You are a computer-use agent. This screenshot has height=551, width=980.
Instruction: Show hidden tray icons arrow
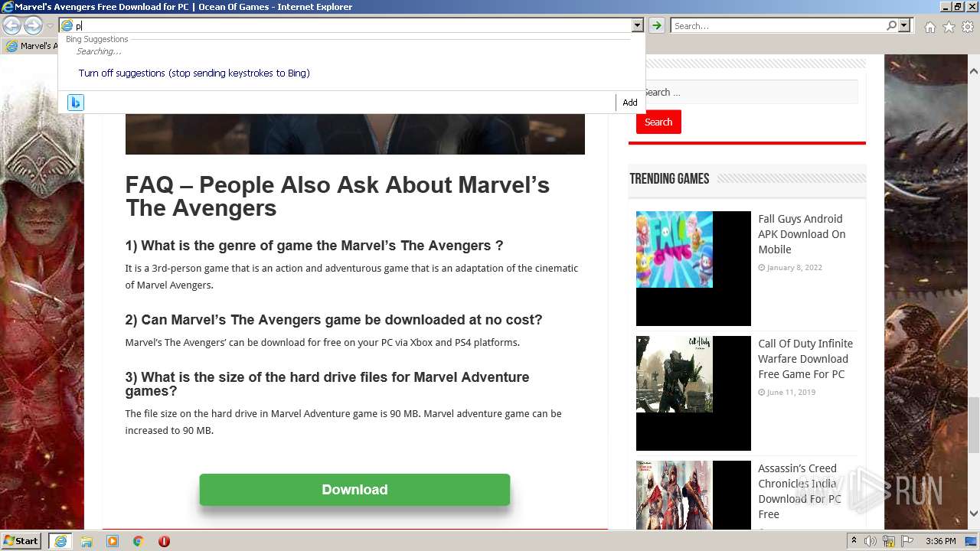tap(854, 541)
